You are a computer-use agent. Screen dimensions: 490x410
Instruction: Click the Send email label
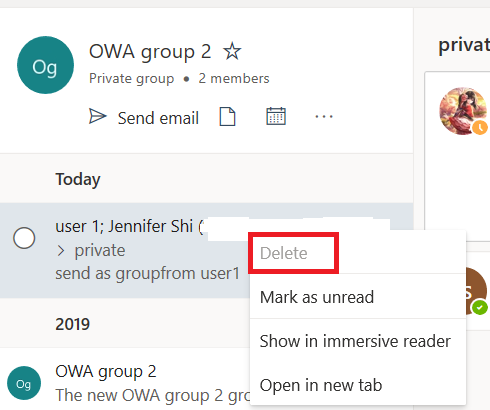pyautogui.click(x=158, y=118)
